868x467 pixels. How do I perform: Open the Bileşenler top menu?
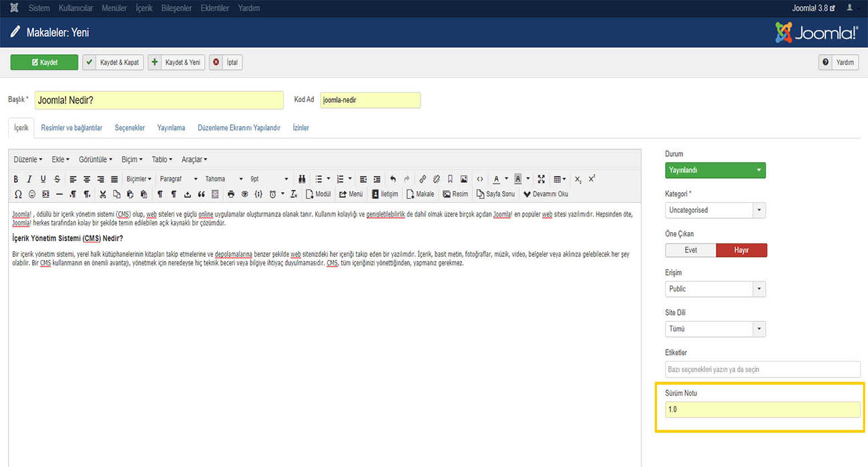[176, 8]
